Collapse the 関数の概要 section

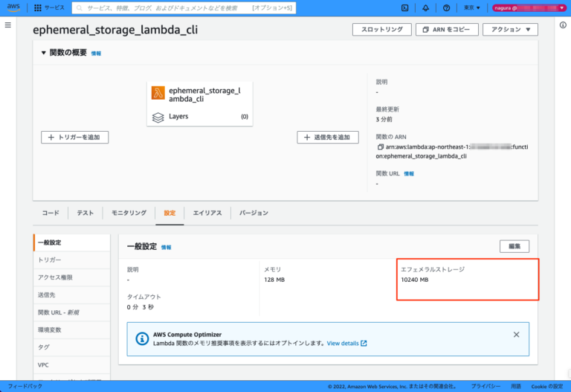click(x=44, y=53)
